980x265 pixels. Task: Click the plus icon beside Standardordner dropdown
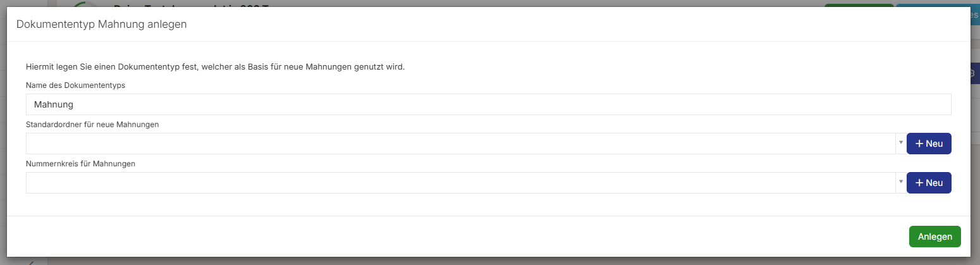919,144
